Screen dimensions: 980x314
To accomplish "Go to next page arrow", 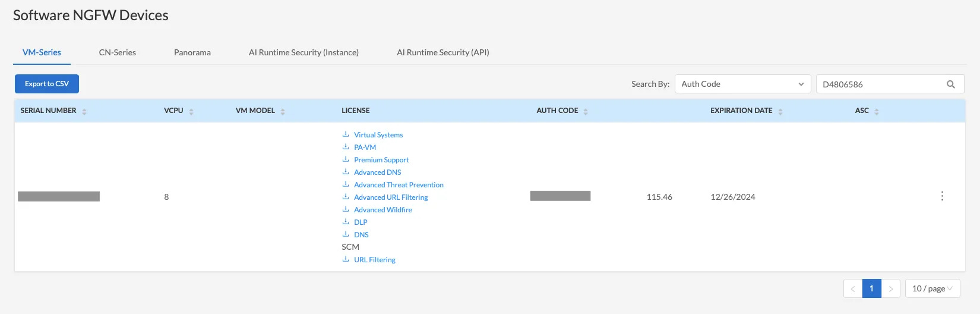I will tap(891, 288).
